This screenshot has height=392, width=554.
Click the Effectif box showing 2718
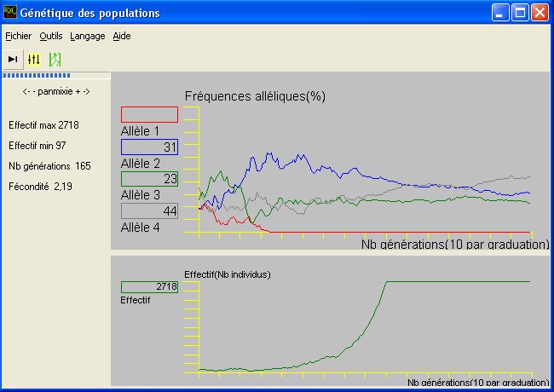[149, 287]
